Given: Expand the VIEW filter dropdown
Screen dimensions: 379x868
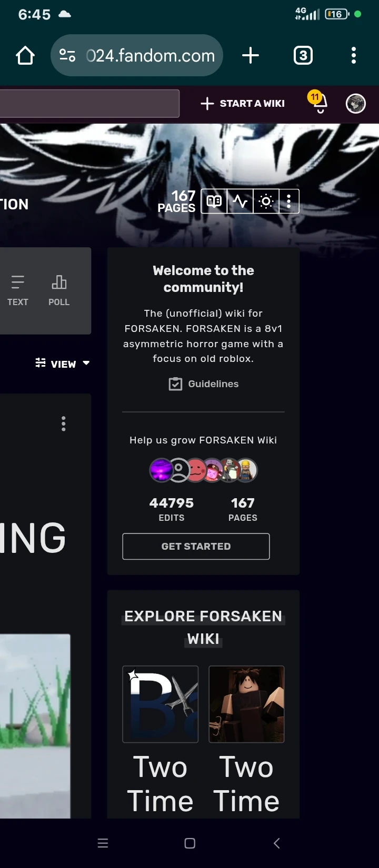Looking at the screenshot, I should coord(63,364).
